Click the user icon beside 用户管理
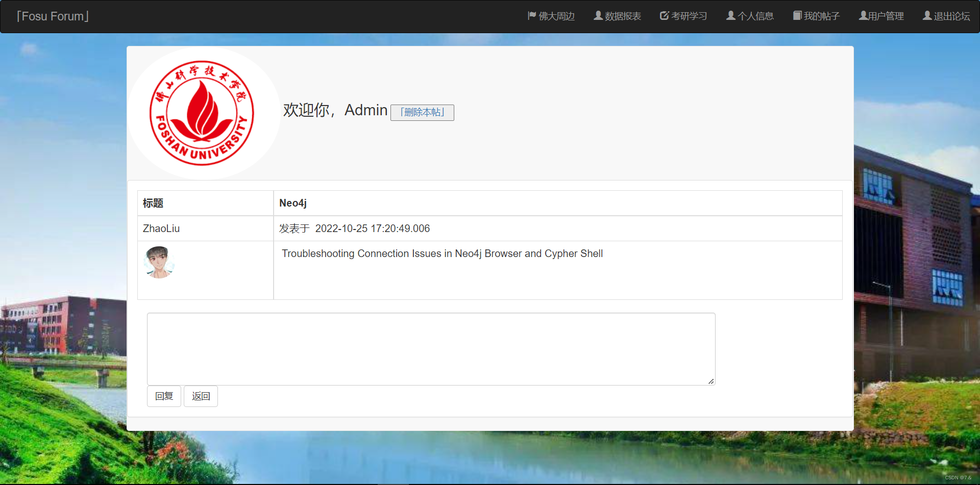 coord(863,16)
